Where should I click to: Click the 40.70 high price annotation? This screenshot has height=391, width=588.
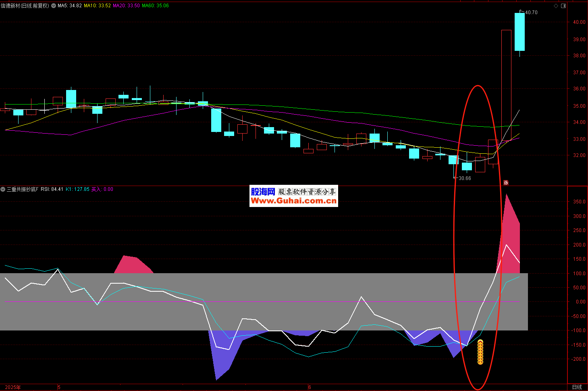531,13
